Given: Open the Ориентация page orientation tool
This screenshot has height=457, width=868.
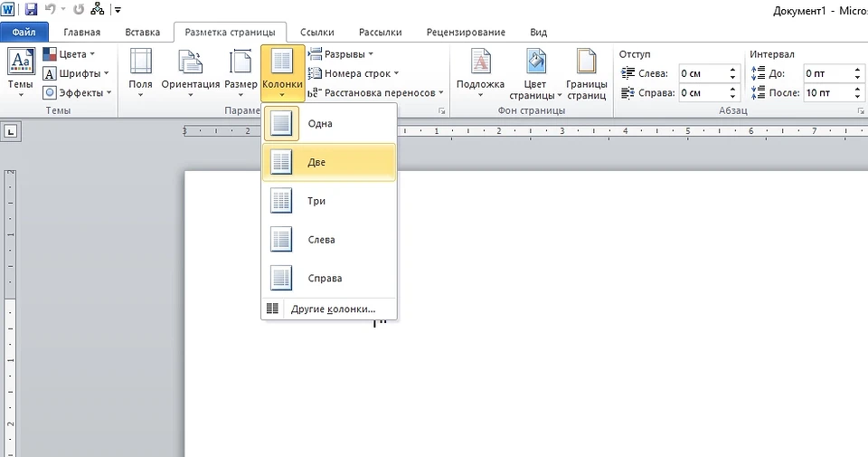Looking at the screenshot, I should (x=190, y=71).
